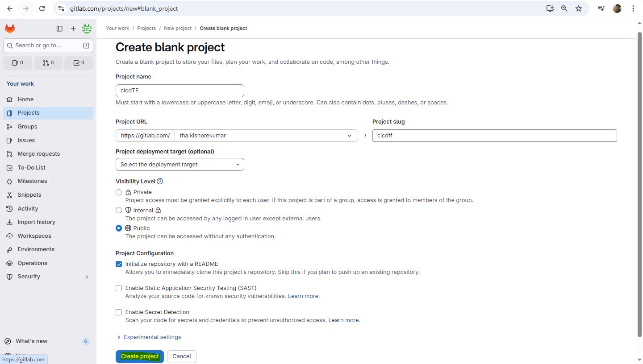Open assigned issues counter
Image resolution: width=643 pixels, height=364 pixels.
click(18, 63)
